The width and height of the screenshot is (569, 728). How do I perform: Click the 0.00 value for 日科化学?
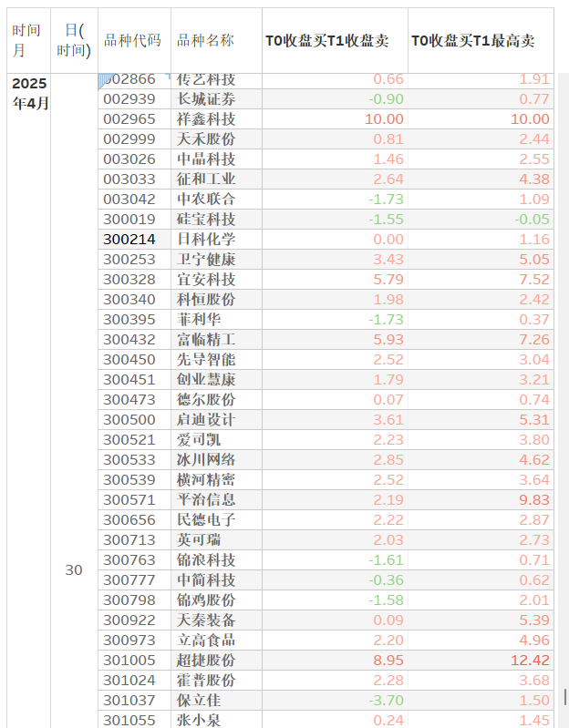[388, 239]
